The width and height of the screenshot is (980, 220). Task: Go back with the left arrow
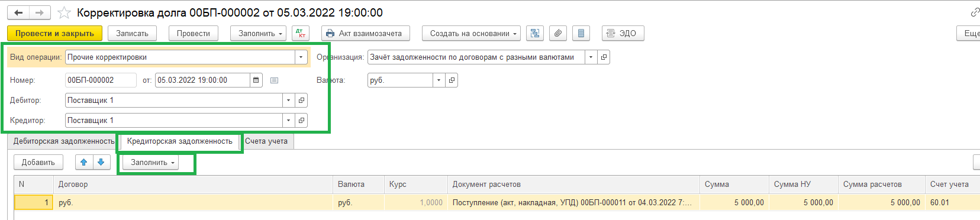tap(18, 12)
